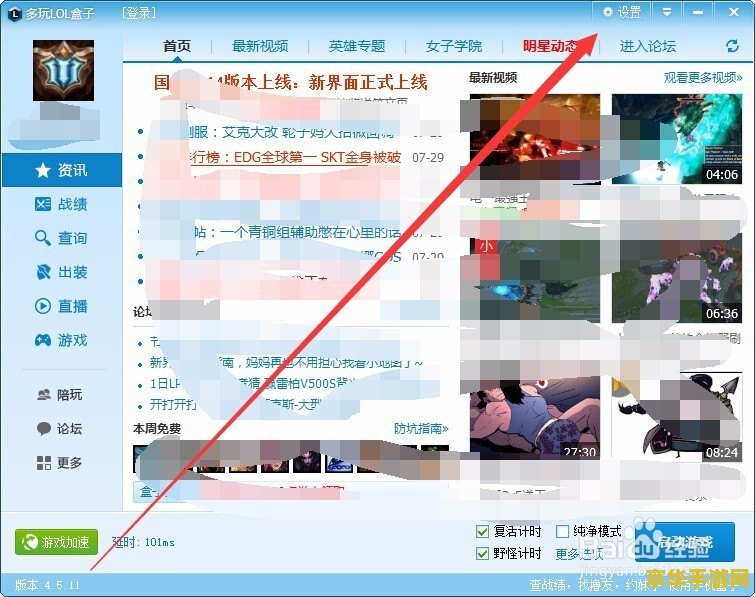Open 游戏 gamepad entry in sidebar
755x597 pixels.
tap(61, 340)
